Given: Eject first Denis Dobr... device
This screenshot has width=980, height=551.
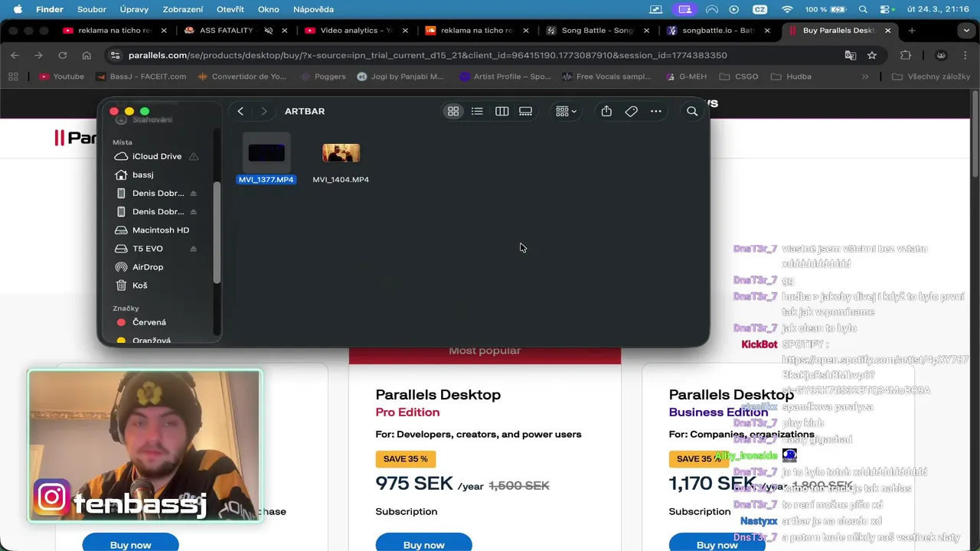Looking at the screenshot, I should pos(193,194).
